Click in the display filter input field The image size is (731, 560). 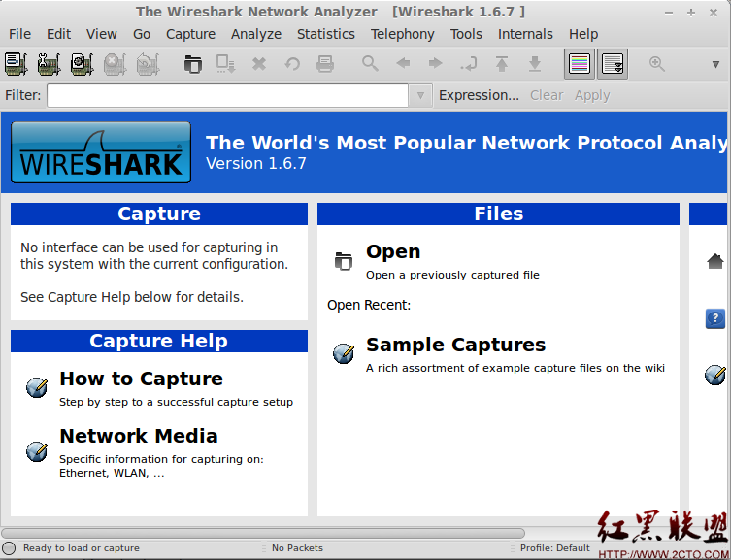click(x=227, y=95)
